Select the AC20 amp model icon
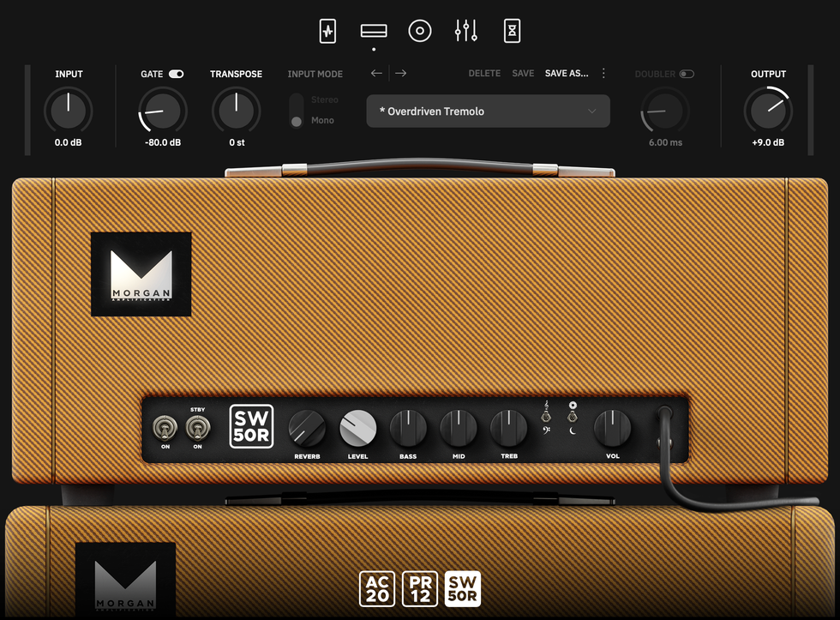This screenshot has width=840, height=620. coord(375,589)
